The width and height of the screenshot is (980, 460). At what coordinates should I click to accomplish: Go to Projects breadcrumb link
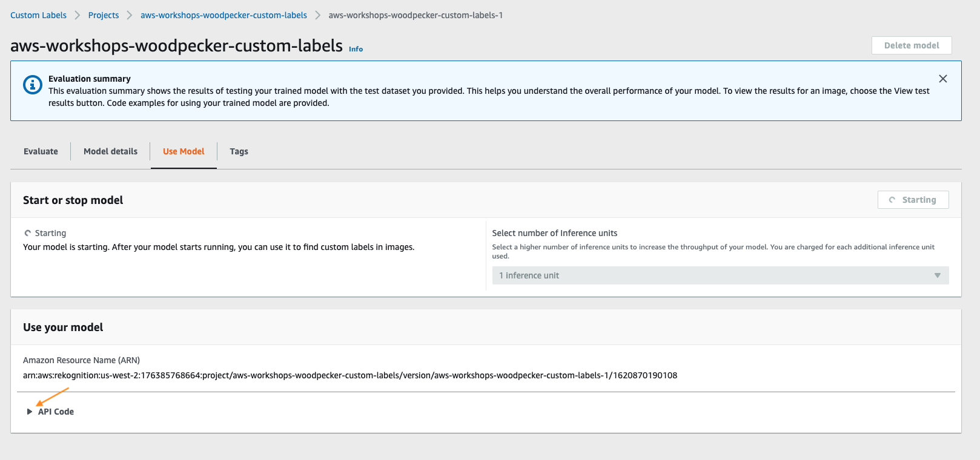104,15
